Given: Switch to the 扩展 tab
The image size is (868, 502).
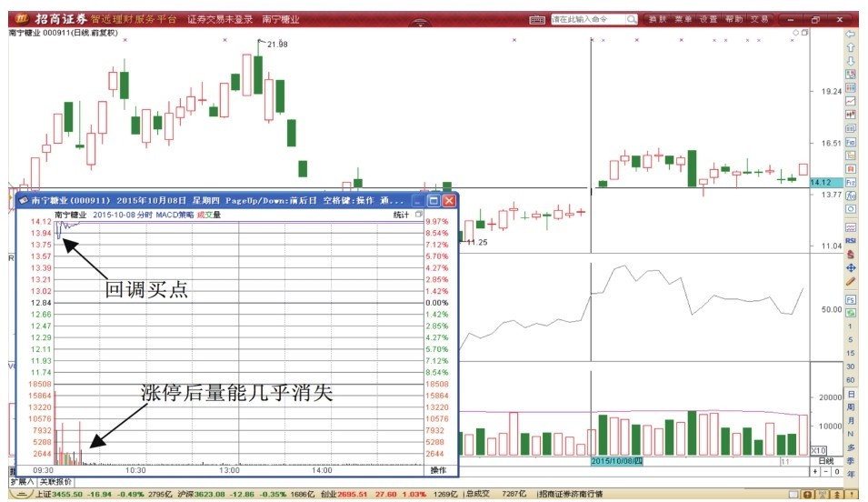Looking at the screenshot, I should (22, 482).
